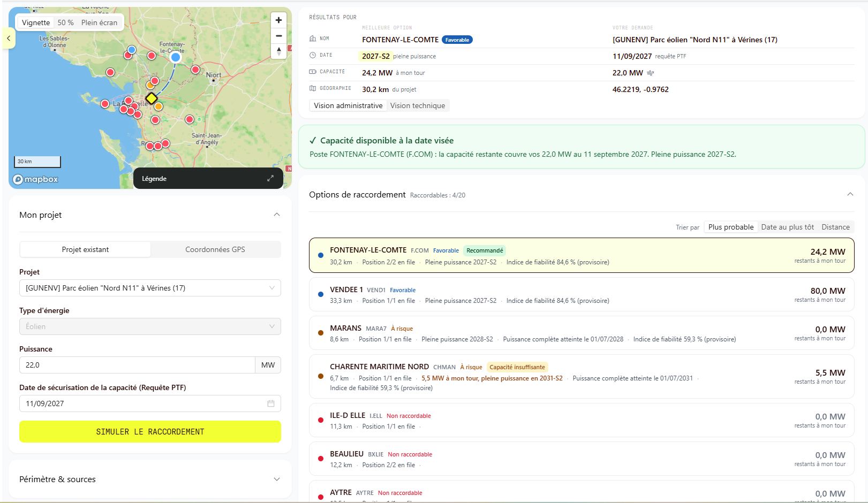Reset map bearing with compass button
This screenshot has height=503, width=868.
278,51
